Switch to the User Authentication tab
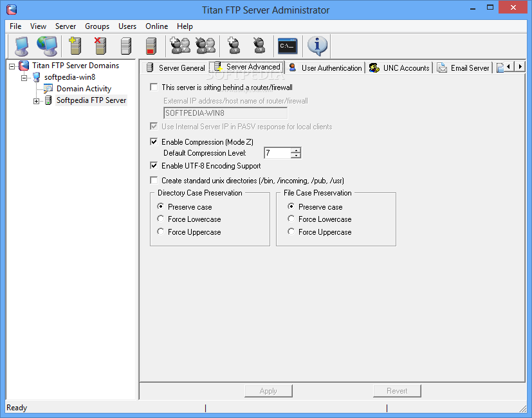The height and width of the screenshot is (418, 532). tap(325, 68)
